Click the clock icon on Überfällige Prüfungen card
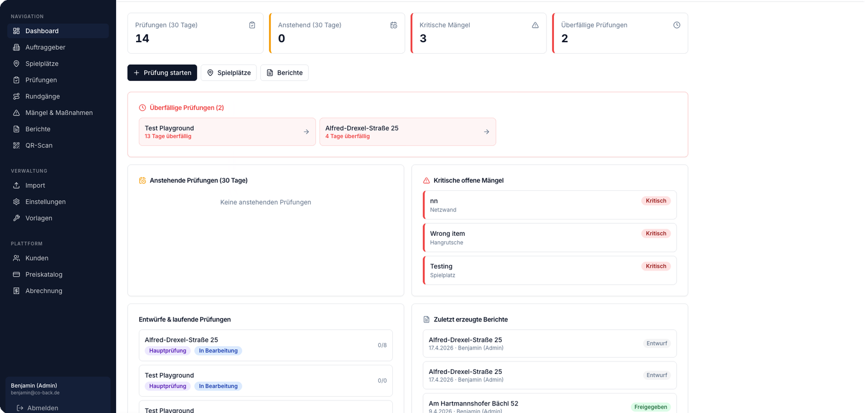 pos(676,25)
